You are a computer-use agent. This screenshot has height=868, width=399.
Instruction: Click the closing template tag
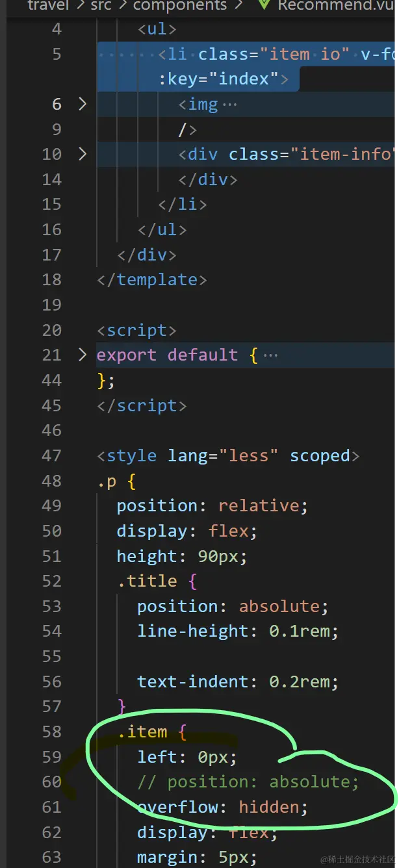151,279
